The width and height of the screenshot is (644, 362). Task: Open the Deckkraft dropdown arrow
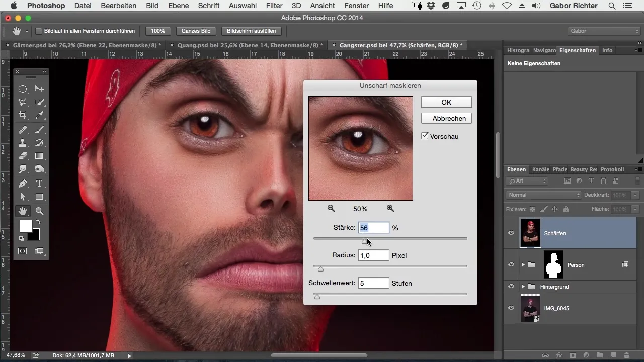[636, 195]
